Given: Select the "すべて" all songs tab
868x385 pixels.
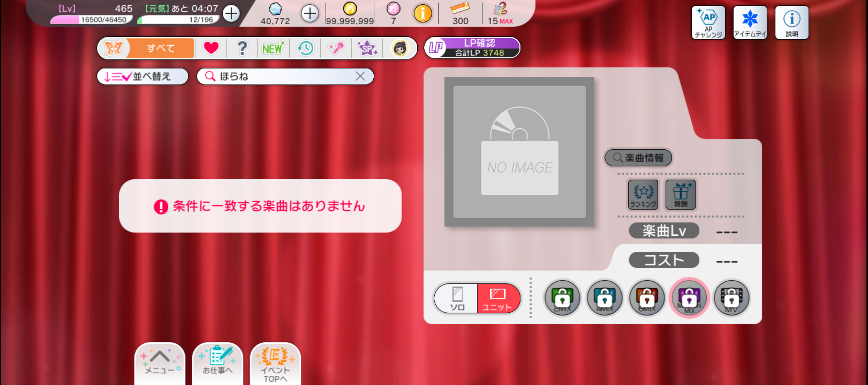Looking at the screenshot, I should 161,48.
